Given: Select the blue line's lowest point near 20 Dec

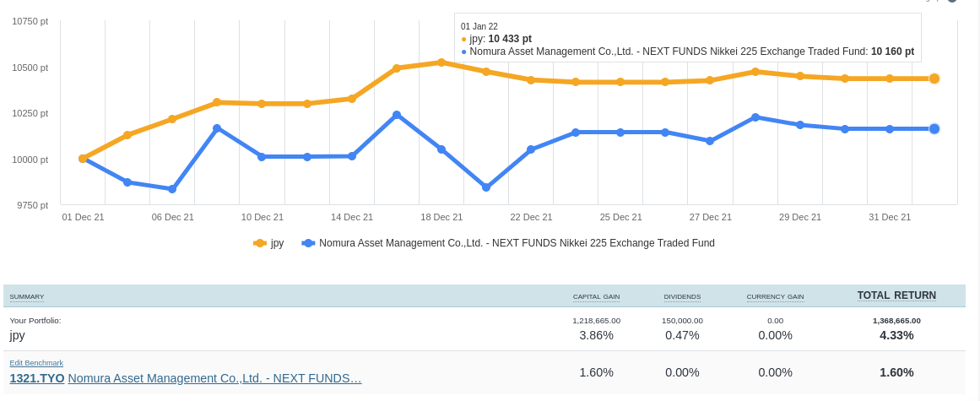Looking at the screenshot, I should tap(486, 187).
